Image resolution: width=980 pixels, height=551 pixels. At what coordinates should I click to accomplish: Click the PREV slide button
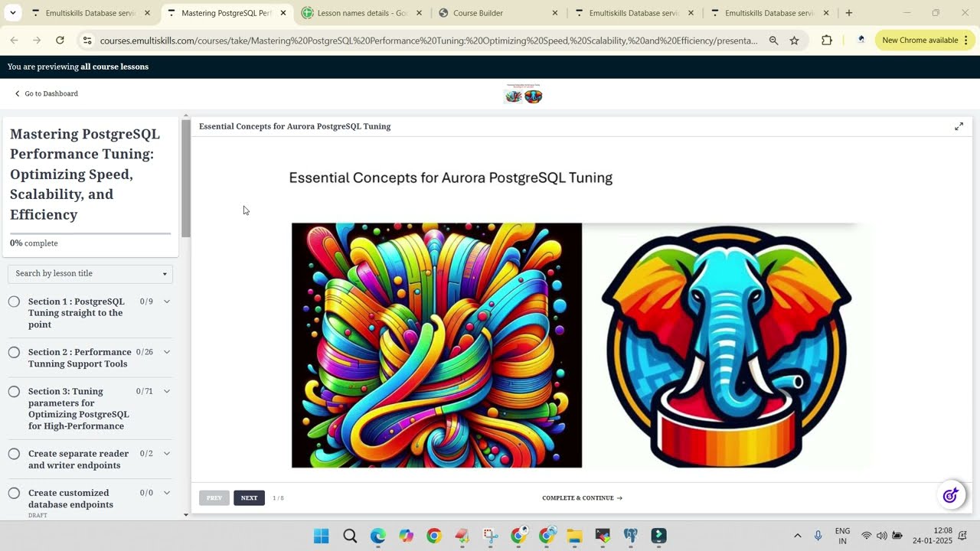point(214,497)
